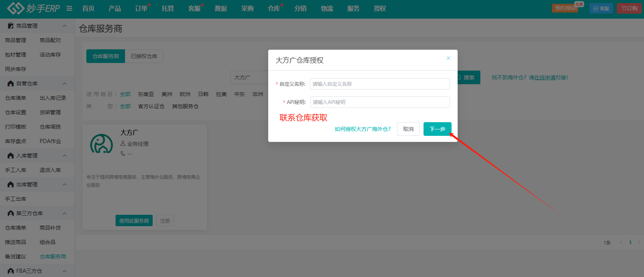Click 使用此服务商 on 大方广 card

coord(134,221)
